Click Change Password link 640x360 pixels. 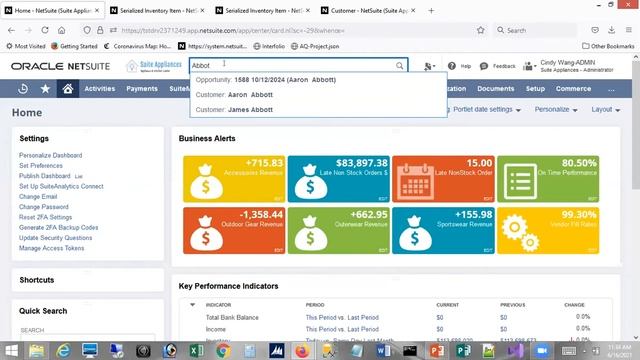(44, 207)
